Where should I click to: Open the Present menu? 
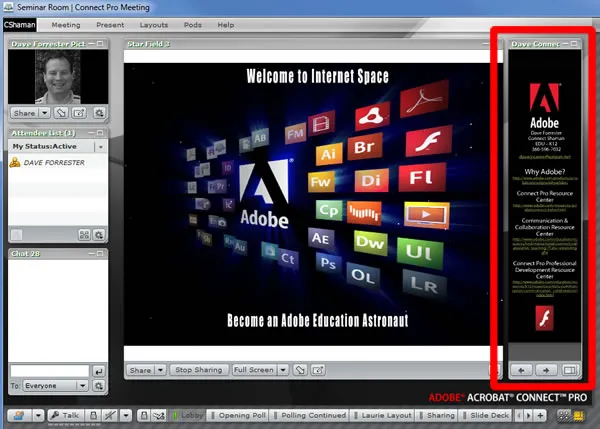tap(110, 25)
